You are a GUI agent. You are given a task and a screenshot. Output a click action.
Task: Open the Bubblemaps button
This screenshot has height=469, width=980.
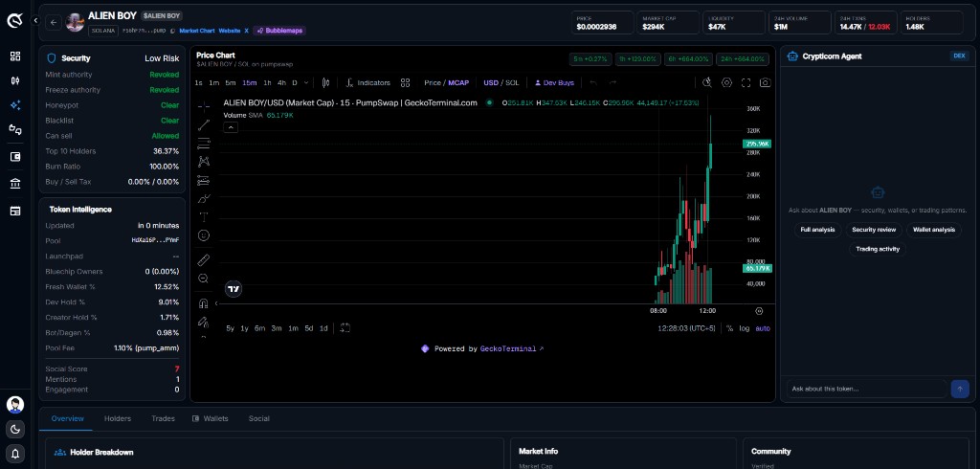[x=280, y=31]
